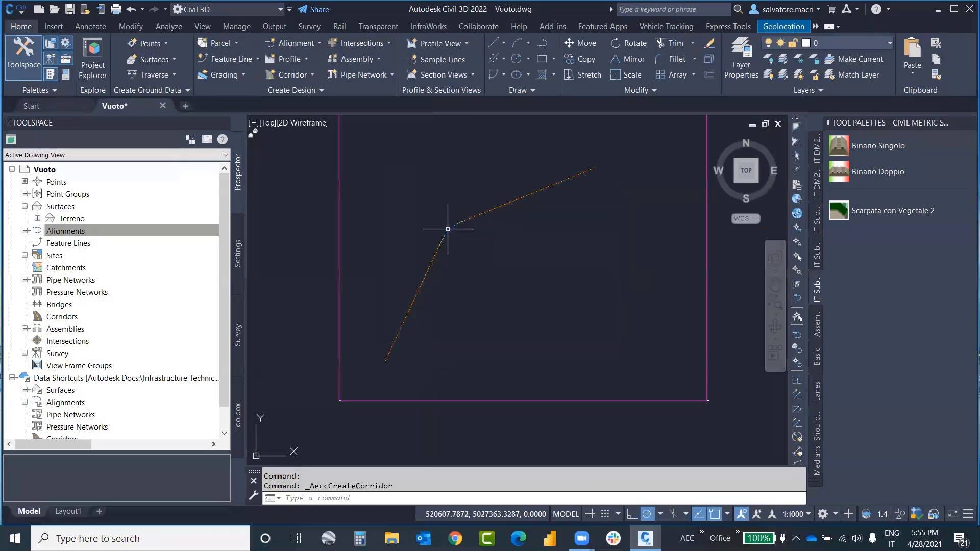The width and height of the screenshot is (980, 551).
Task: Open the Analyze ribbon tab
Action: tap(168, 27)
